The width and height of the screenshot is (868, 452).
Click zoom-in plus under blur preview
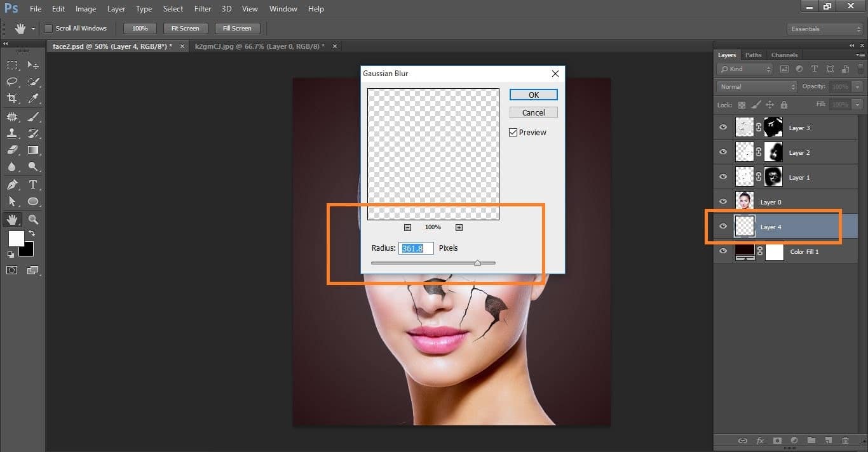point(459,227)
